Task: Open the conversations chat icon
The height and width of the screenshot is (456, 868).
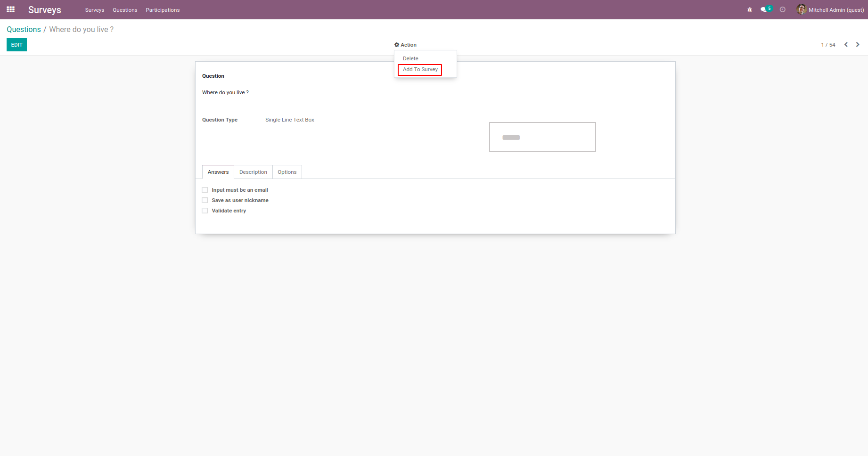Action: click(x=763, y=10)
